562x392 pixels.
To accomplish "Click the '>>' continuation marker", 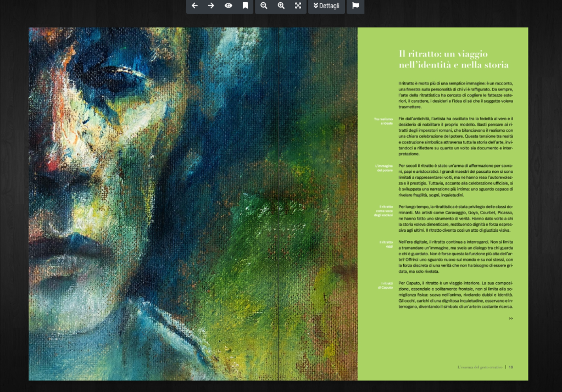I will point(510,318).
